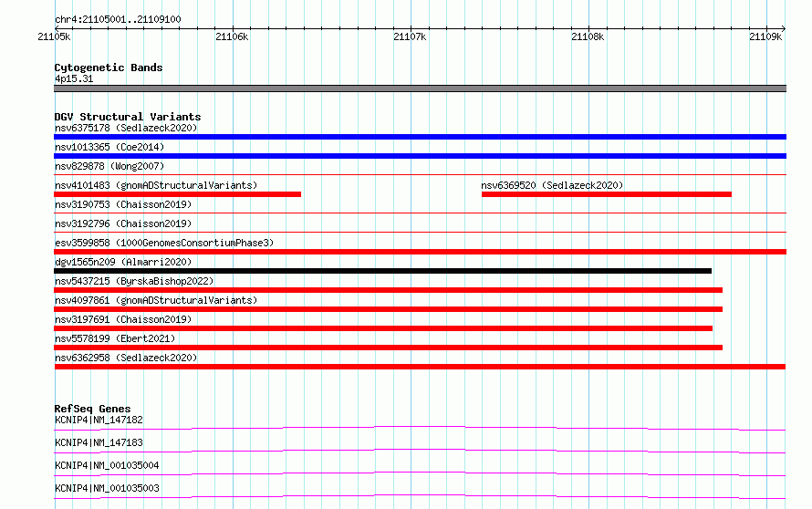This screenshot has width=812, height=509.
Task: Open variant nsv5437215 (ByrskaBishop2022) label
Action: [x=134, y=281]
